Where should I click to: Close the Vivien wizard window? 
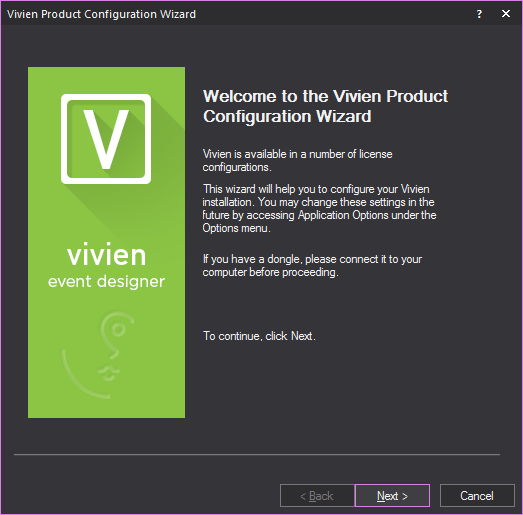click(506, 14)
